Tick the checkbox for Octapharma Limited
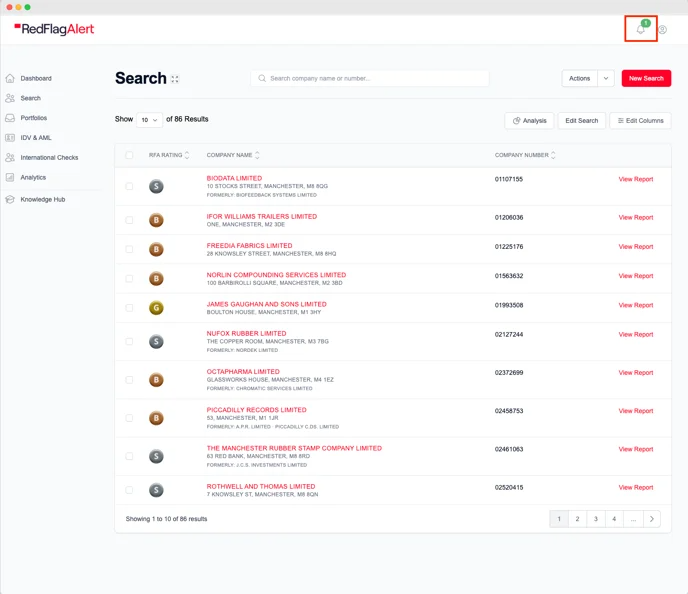 point(129,380)
